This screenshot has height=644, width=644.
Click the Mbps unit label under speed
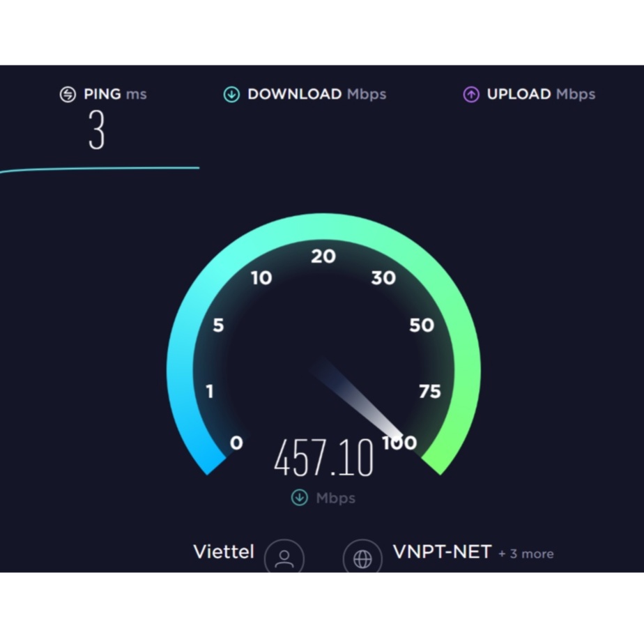pos(335,498)
